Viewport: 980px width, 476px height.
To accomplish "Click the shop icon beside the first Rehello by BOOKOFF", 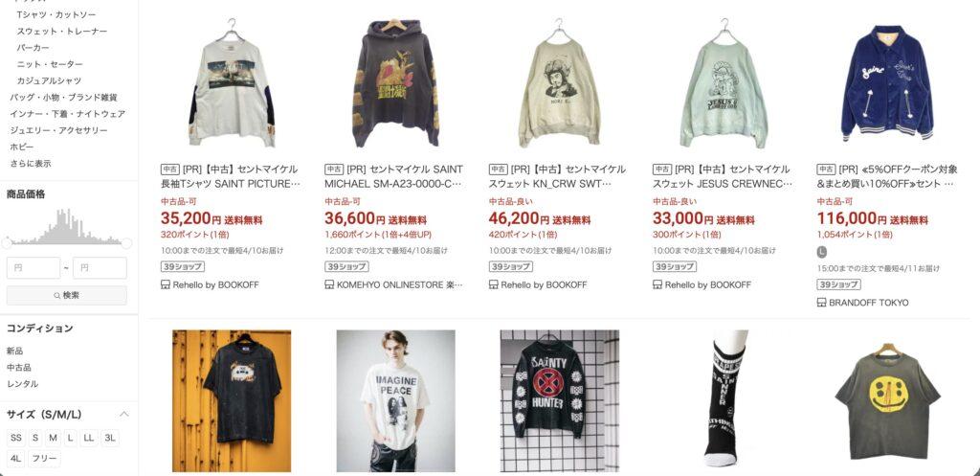I will [165, 284].
